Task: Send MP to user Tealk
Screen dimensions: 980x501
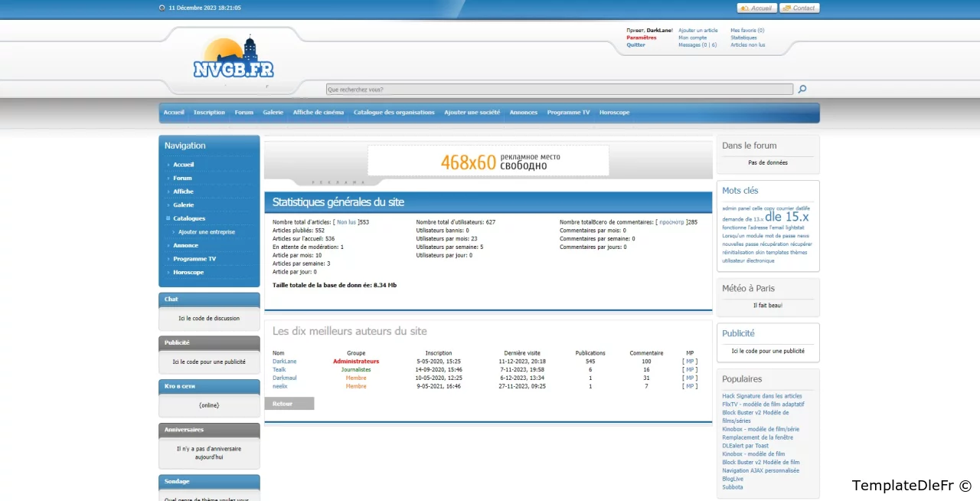Action: click(x=690, y=369)
